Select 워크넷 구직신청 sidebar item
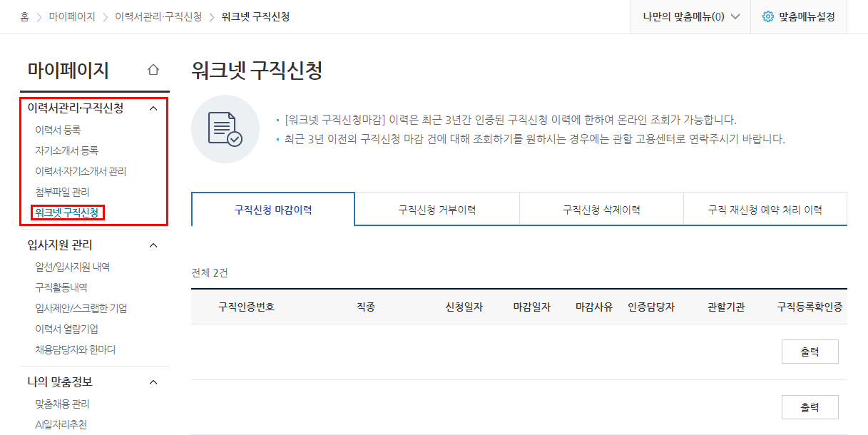Viewport: 868px width, 435px height. coord(67,213)
